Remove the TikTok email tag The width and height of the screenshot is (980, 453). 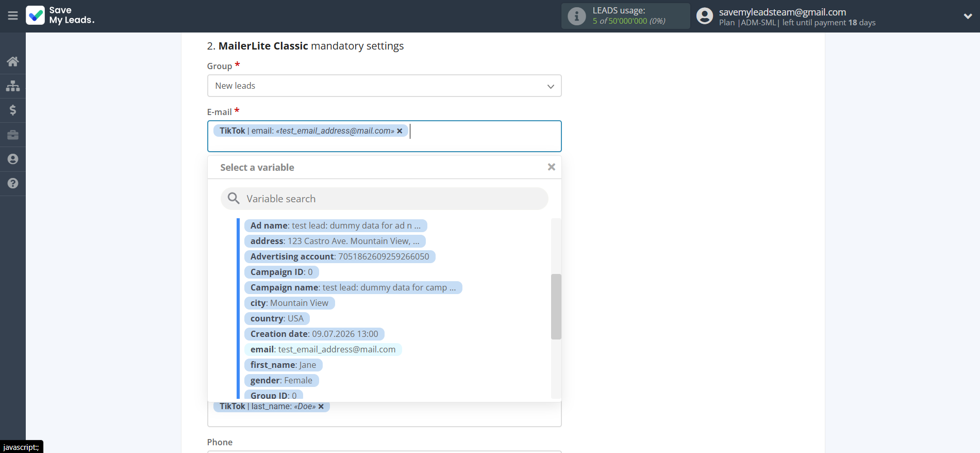click(400, 131)
